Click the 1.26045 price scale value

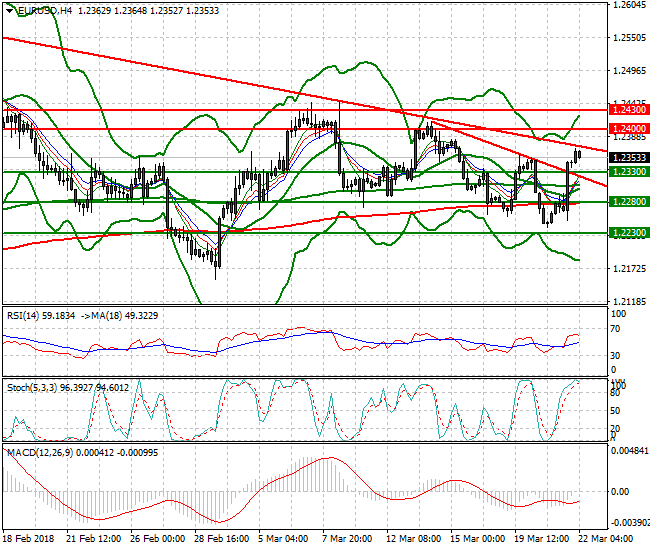pyautogui.click(x=630, y=5)
